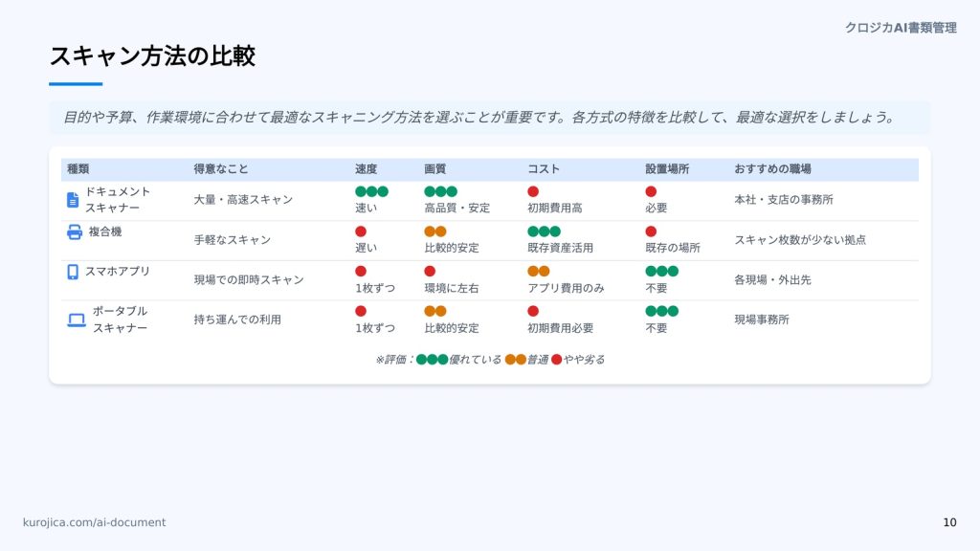Click 本社・支店の事務所 cell
This screenshot has width=980, height=551.
pyautogui.click(x=784, y=200)
